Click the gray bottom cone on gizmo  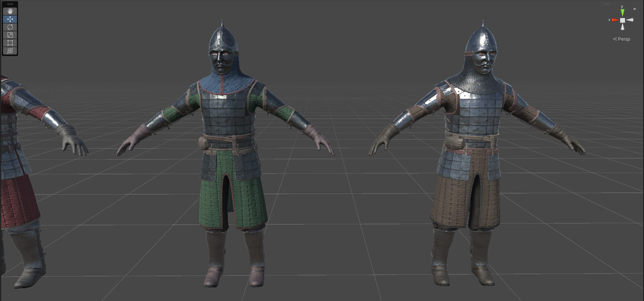(x=623, y=27)
